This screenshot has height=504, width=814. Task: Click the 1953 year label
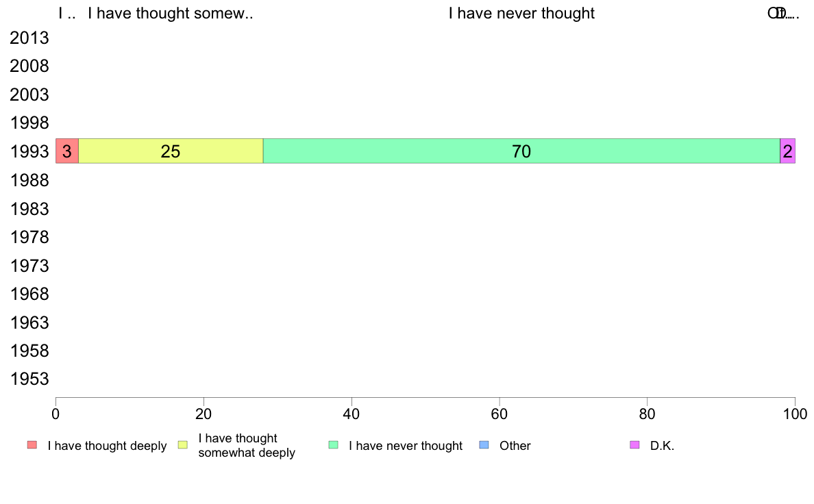(29, 379)
